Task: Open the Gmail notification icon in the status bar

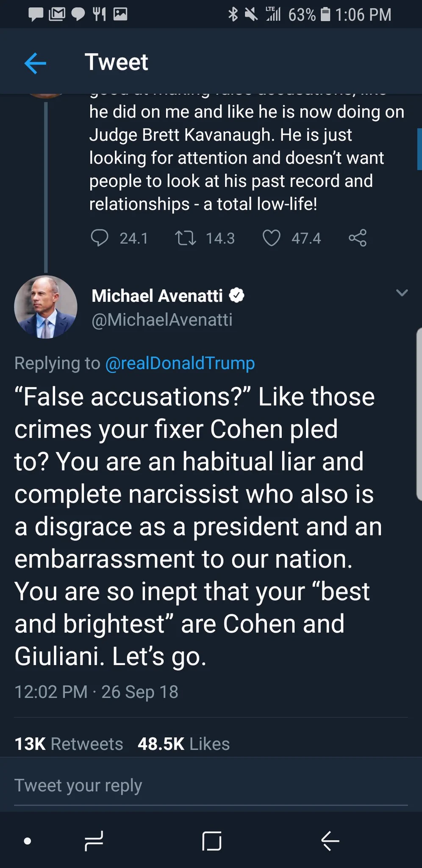Action: pyautogui.click(x=57, y=14)
